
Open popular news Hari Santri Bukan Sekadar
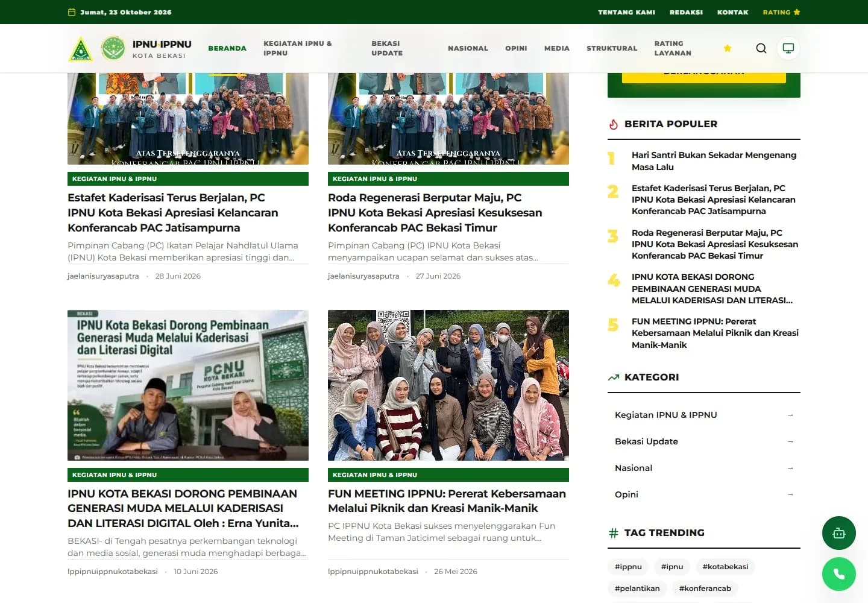coord(714,161)
